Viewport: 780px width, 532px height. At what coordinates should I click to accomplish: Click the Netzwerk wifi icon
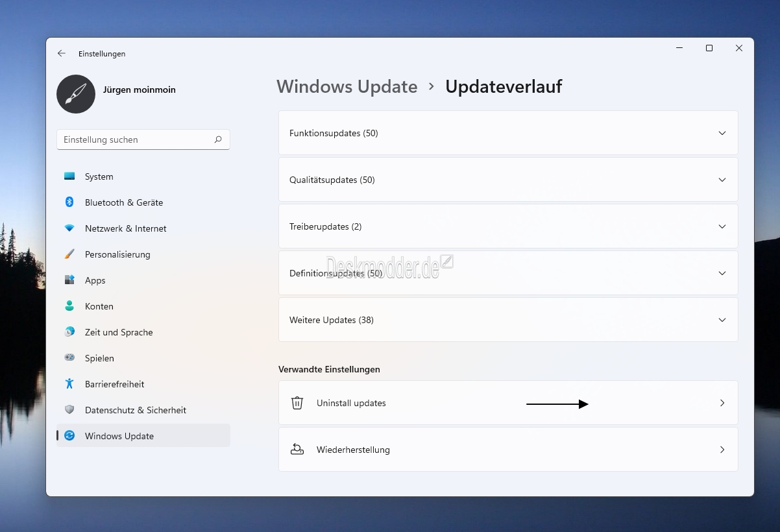[x=69, y=228]
